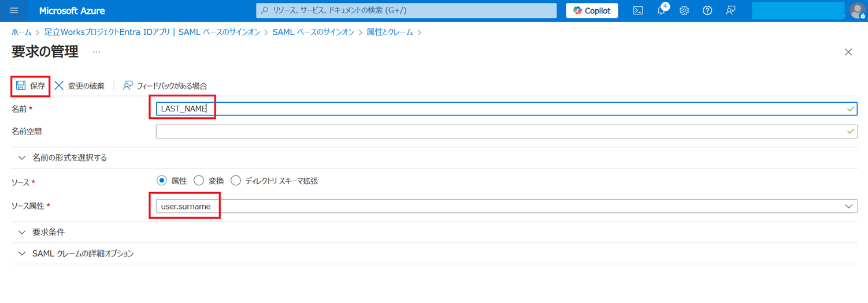Expand SAML クレームの詳細オプション section
Screen dimensions: 868x303
83,253
